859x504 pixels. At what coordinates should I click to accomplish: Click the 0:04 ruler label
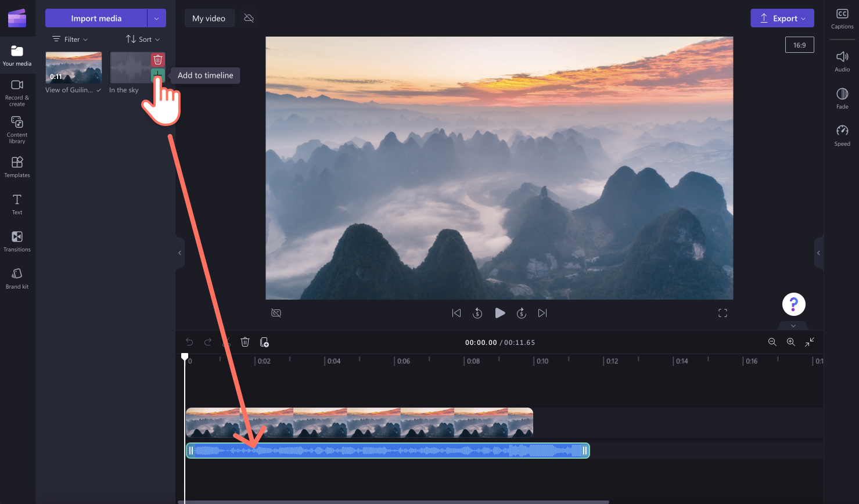pyautogui.click(x=334, y=361)
